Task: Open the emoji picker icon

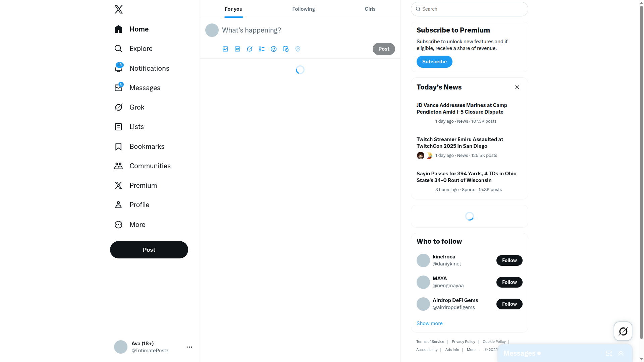Action: coord(274,49)
